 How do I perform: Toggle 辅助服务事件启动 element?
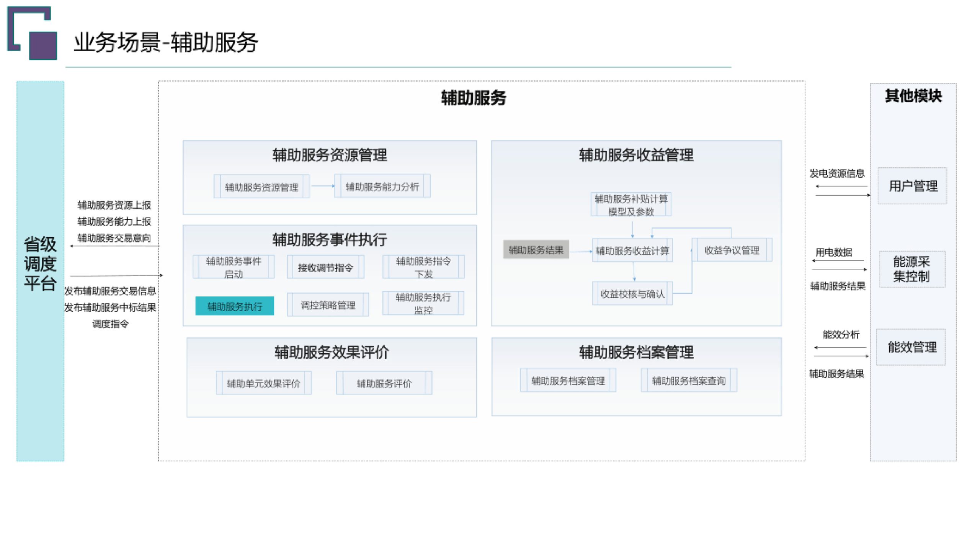click(235, 267)
